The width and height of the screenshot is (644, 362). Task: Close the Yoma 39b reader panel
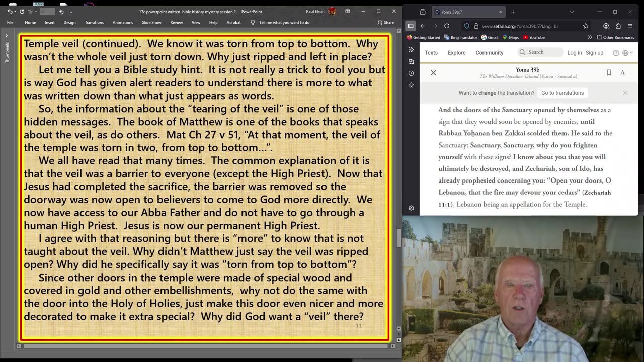tap(433, 73)
